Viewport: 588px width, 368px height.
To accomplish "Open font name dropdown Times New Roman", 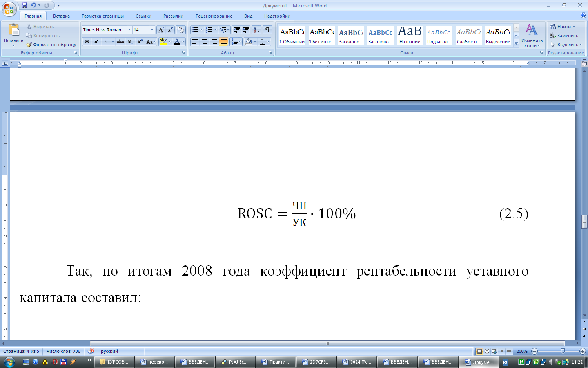I will pyautogui.click(x=129, y=30).
